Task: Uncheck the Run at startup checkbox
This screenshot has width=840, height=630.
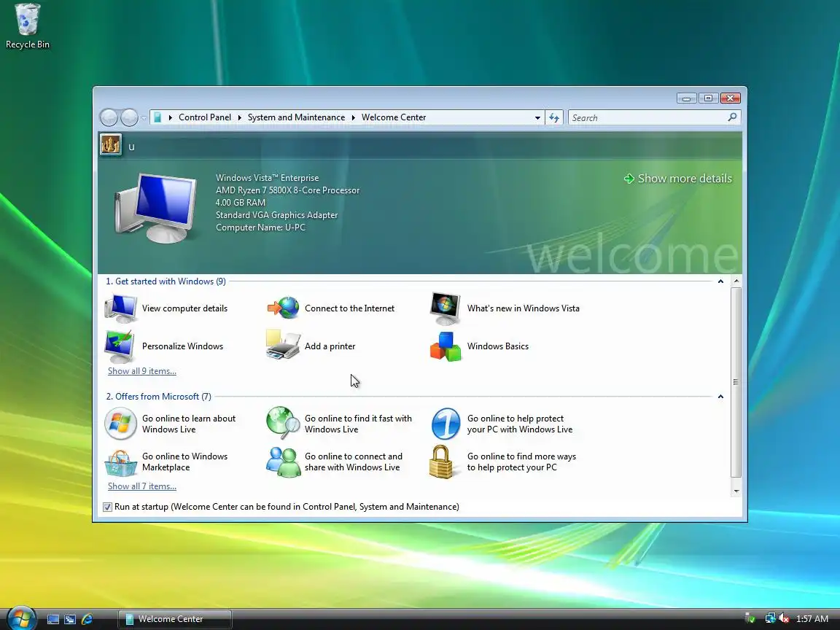Action: (108, 507)
